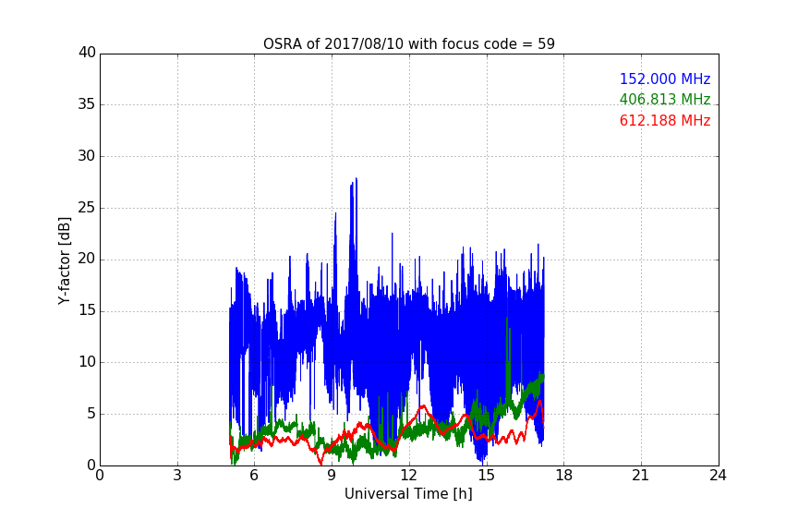Select the blue "152.000 MHz" legend label
This screenshot has width=798, height=532.
click(x=665, y=79)
